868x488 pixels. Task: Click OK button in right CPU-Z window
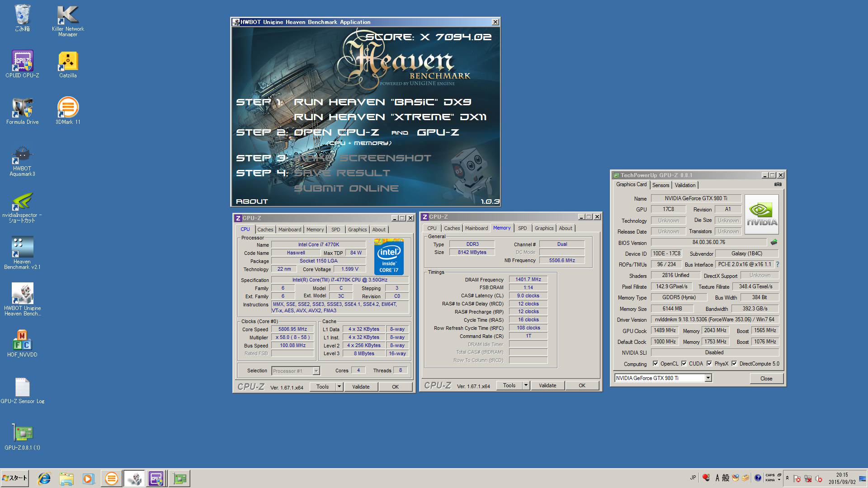582,385
